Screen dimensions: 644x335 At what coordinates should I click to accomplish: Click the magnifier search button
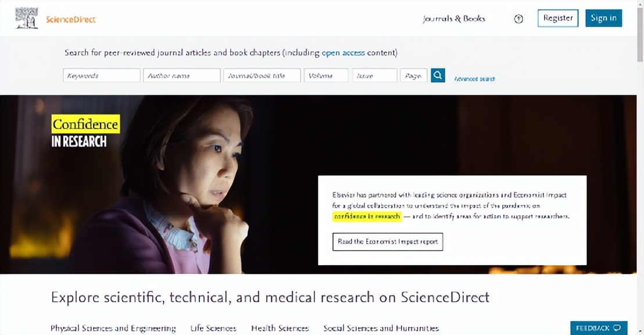(438, 75)
